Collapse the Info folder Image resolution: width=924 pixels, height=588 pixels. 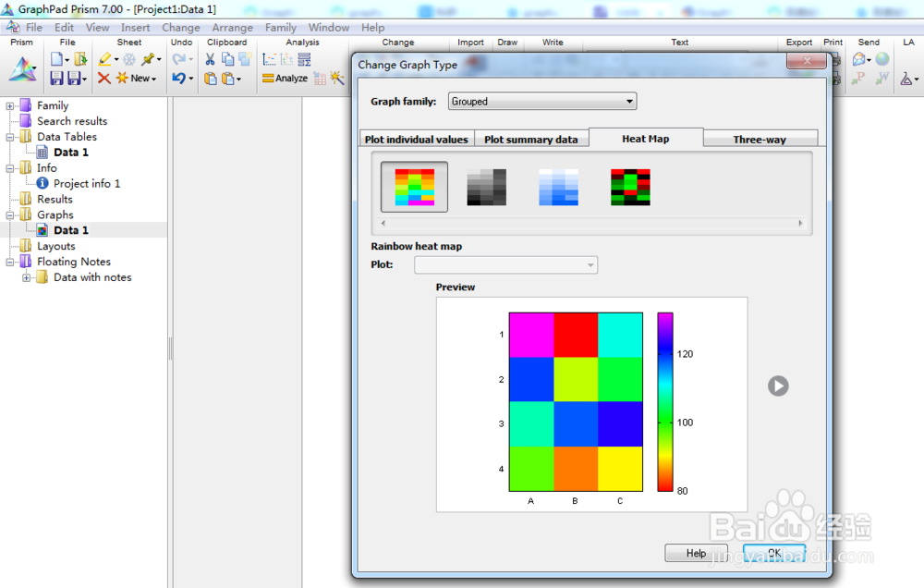pyautogui.click(x=9, y=168)
